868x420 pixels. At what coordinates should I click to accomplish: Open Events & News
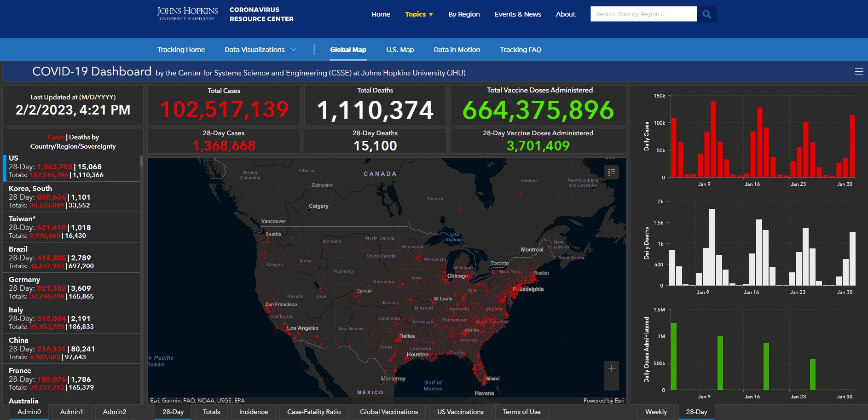[518, 14]
